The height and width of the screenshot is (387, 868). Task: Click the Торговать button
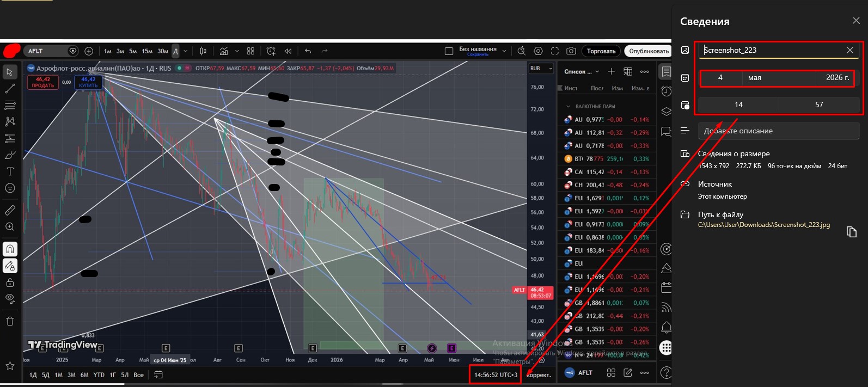[x=601, y=51]
